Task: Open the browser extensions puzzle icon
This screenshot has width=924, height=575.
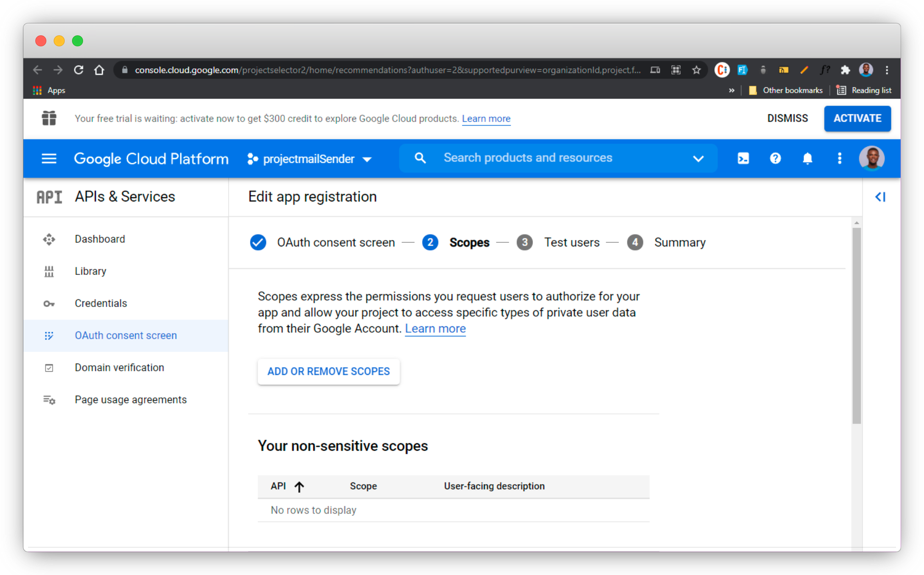Action: 845,70
